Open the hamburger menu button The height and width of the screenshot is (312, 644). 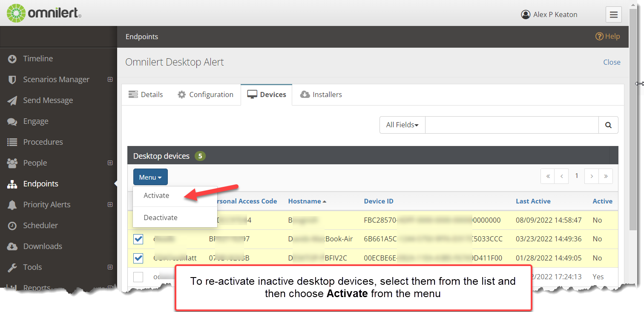point(614,15)
